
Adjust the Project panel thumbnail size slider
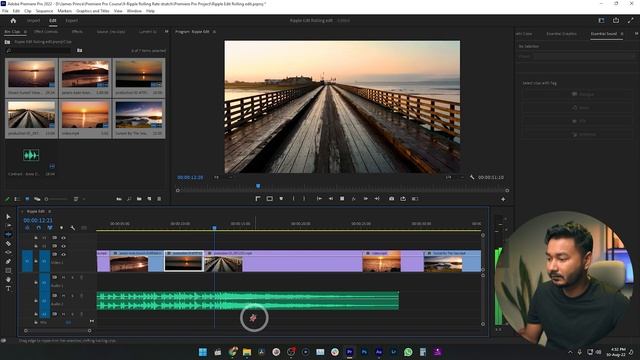point(56,199)
